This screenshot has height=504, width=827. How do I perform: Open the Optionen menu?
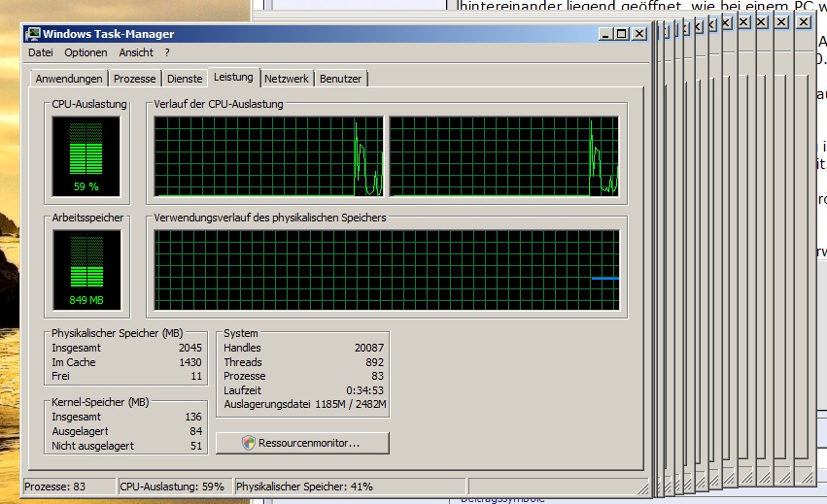pos(86,52)
